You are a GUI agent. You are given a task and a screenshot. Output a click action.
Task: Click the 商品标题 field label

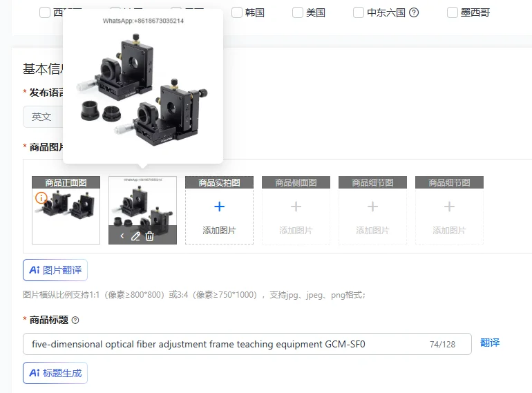point(49,320)
